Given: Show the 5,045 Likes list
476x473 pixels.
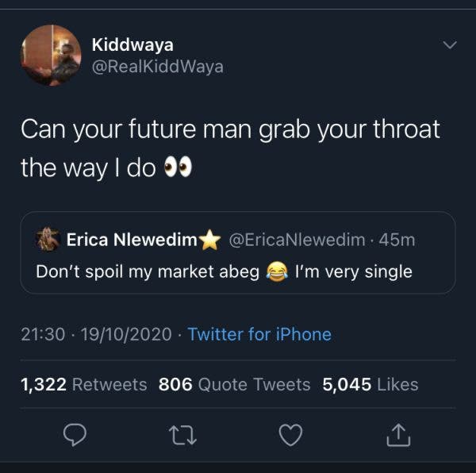Looking at the screenshot, I should pos(370,384).
